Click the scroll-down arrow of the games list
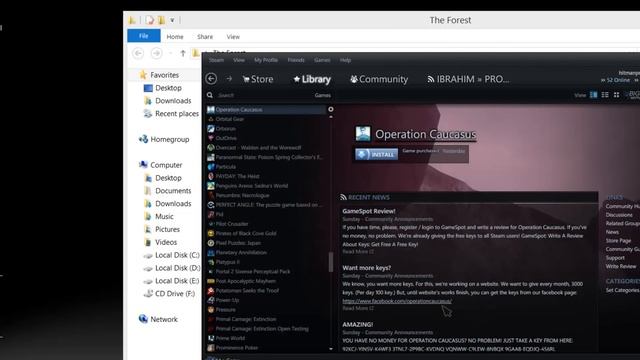640x360 pixels. coord(331,349)
